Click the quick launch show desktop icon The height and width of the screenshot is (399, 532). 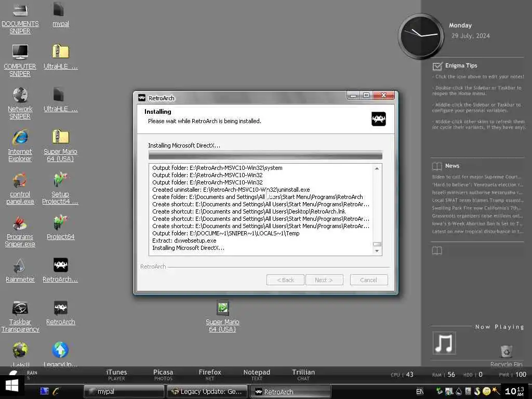pyautogui.click(x=45, y=391)
